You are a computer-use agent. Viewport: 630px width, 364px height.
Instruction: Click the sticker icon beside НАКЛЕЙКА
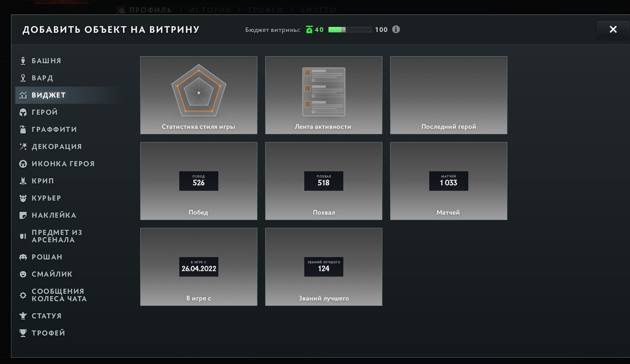click(23, 215)
